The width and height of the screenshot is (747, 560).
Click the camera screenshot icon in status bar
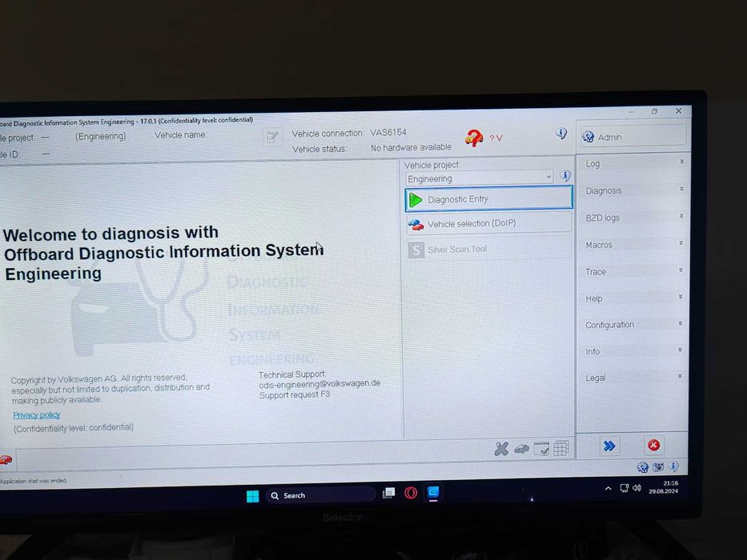click(658, 466)
